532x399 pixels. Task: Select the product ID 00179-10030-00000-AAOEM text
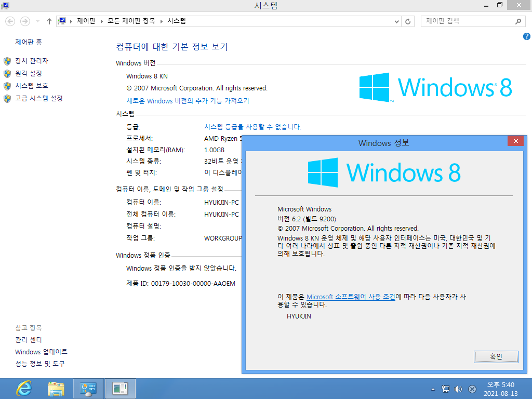(193, 284)
